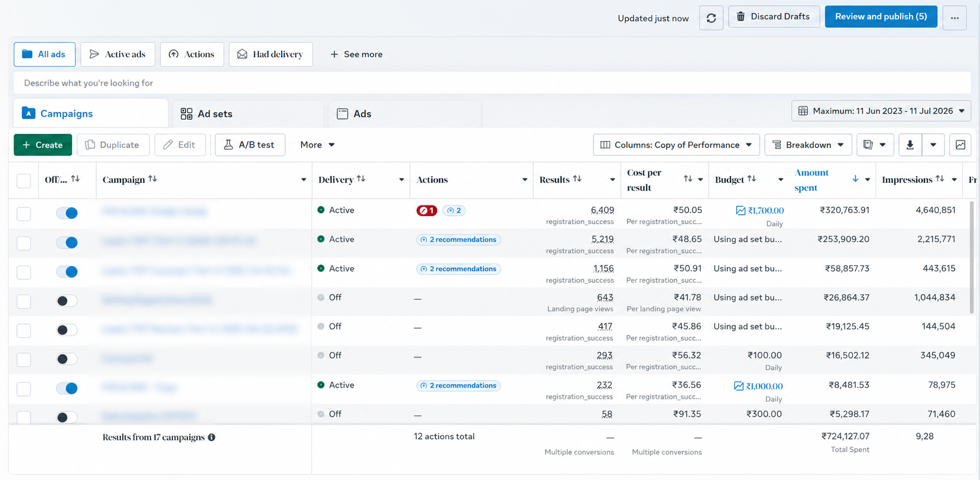The width and height of the screenshot is (980, 480).
Task: Click See more filters
Action: (357, 54)
